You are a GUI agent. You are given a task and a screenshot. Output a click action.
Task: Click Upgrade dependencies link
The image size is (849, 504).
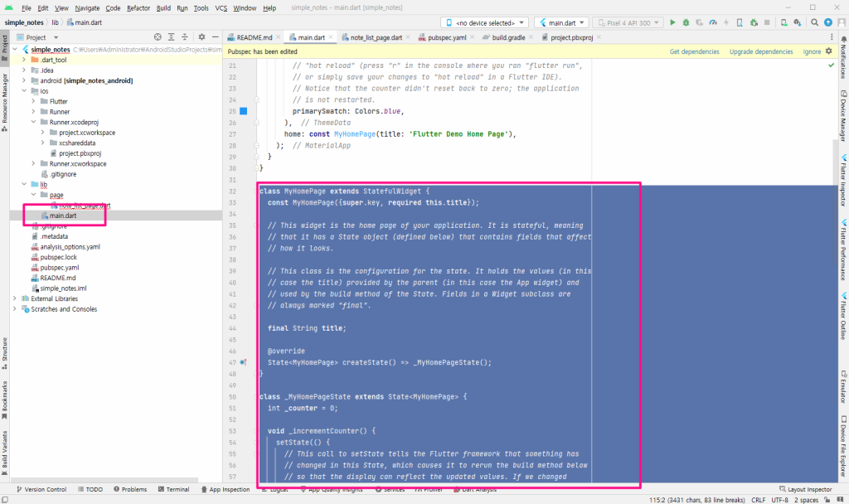click(x=761, y=51)
